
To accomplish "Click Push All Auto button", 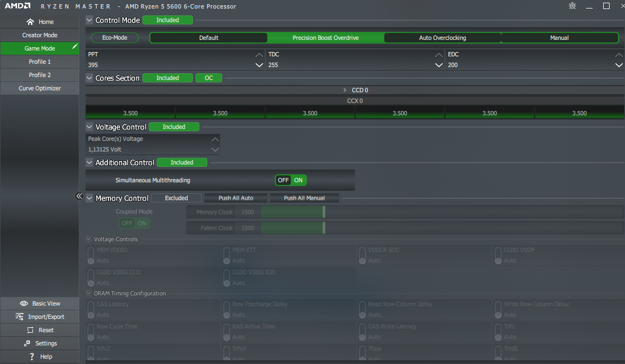I will tap(236, 198).
